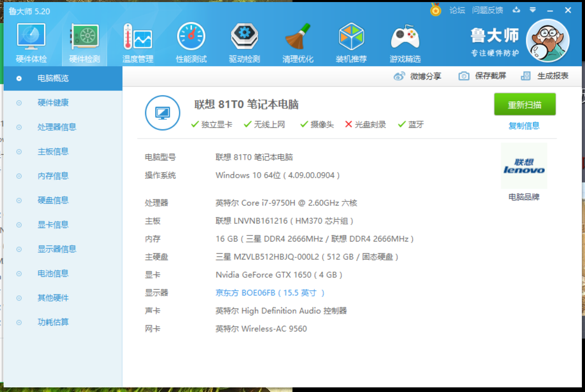Select 电脑概览 in the sidebar

click(63, 78)
